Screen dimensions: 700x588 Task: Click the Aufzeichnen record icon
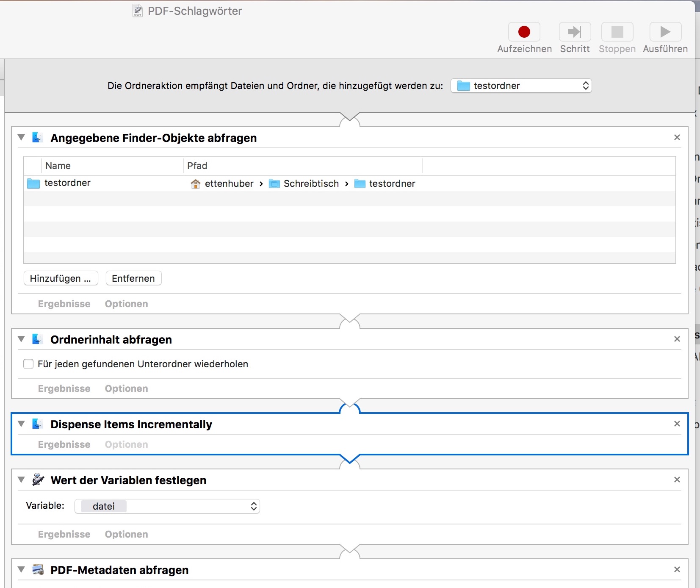tap(524, 32)
